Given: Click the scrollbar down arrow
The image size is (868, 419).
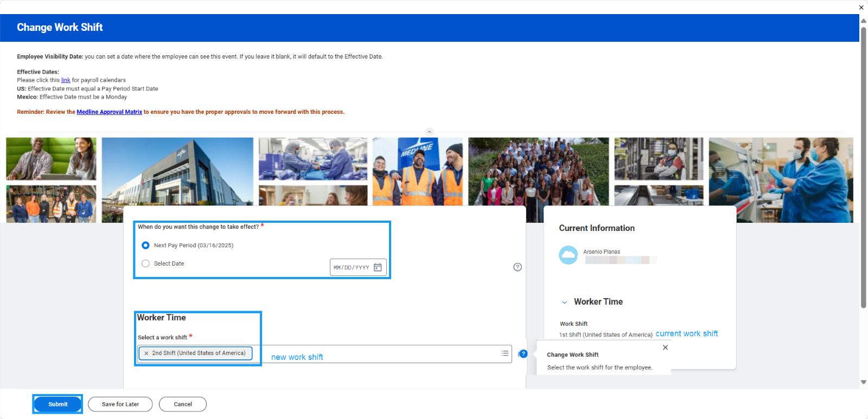Looking at the screenshot, I should click(x=863, y=382).
